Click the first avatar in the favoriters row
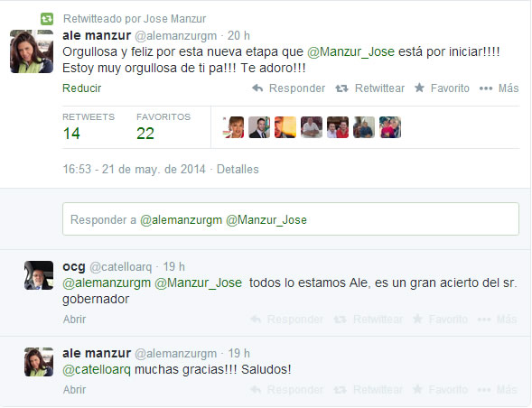Screen dimensions: 532x408 pyautogui.click(x=233, y=127)
